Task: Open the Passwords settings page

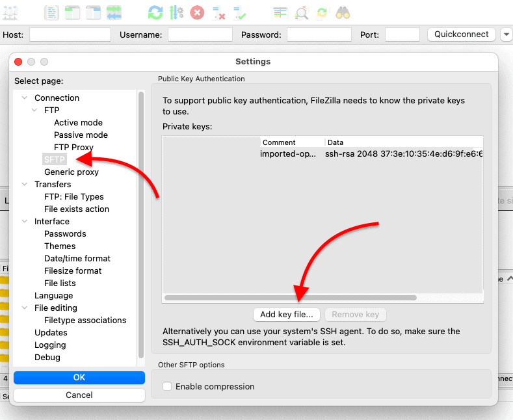Action: 65,234
